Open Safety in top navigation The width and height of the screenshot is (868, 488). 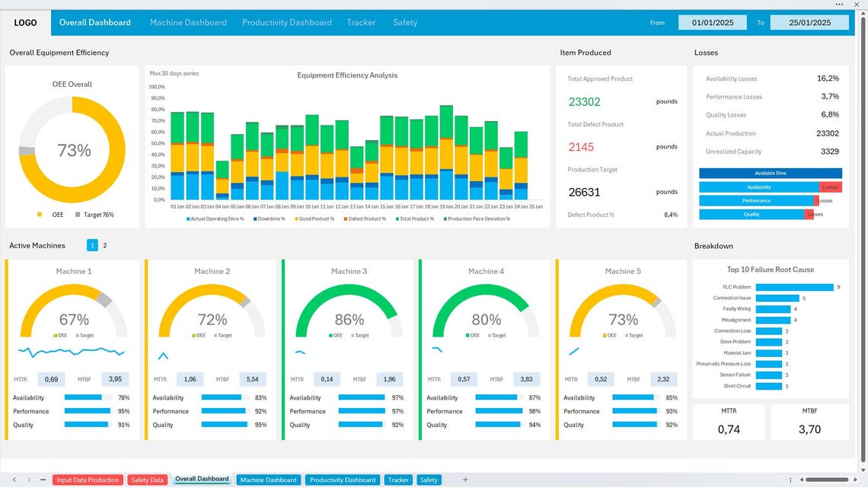tap(404, 23)
